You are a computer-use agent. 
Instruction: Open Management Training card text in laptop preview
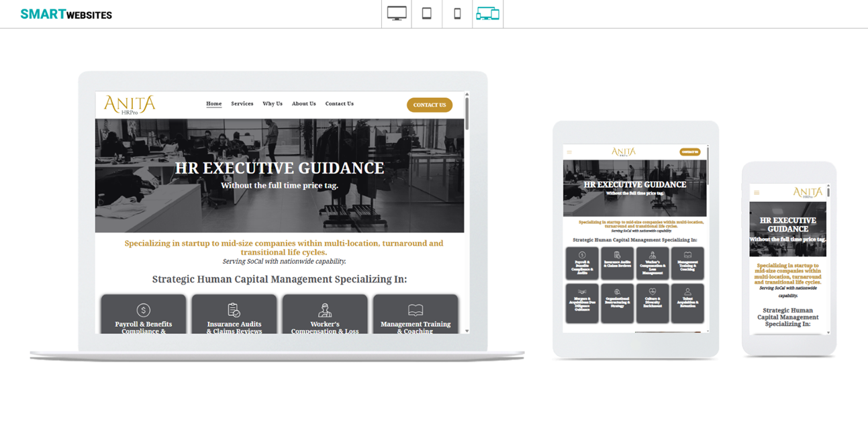416,327
